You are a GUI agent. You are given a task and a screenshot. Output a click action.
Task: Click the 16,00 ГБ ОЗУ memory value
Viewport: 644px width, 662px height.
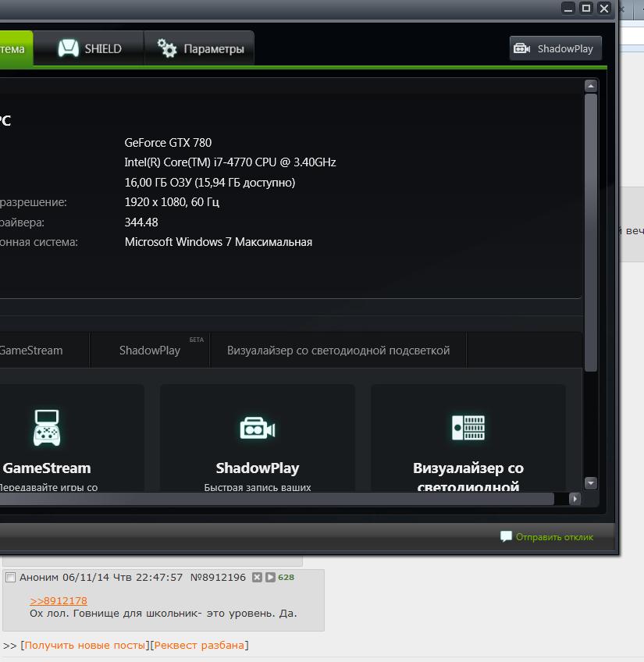pos(210,183)
